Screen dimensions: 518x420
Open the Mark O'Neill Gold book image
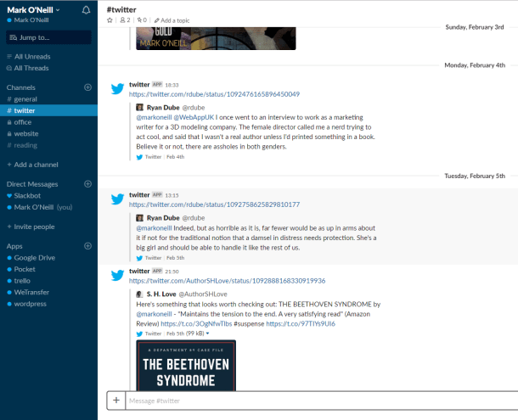click(216, 39)
